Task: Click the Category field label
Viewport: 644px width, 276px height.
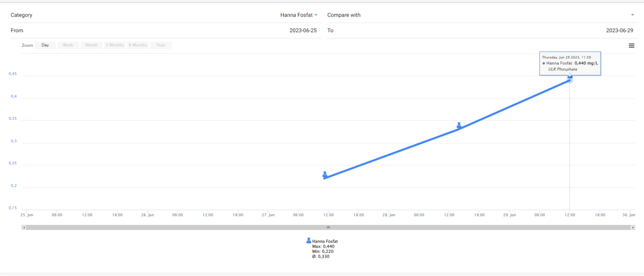Action: click(x=21, y=15)
